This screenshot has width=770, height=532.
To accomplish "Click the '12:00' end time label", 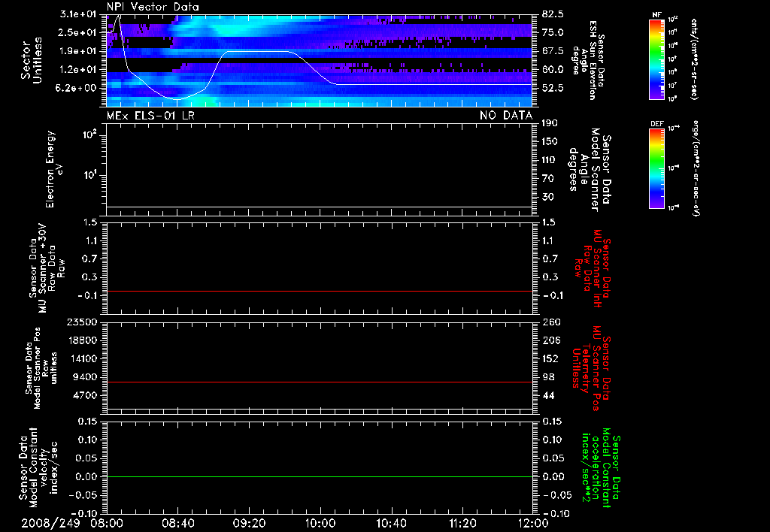I will [x=533, y=523].
